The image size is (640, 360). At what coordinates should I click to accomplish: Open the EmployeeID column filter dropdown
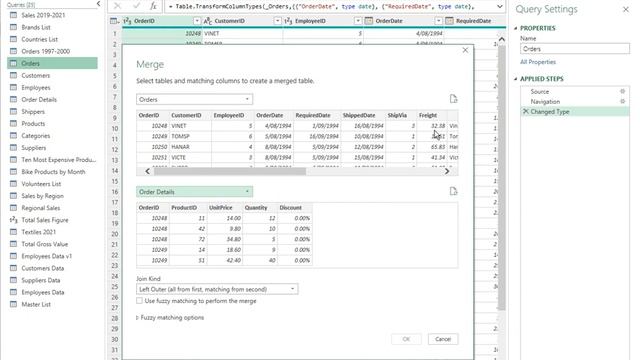coord(358,21)
